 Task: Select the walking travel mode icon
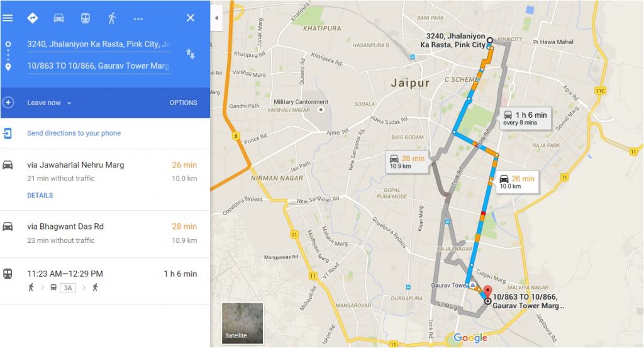[112, 18]
